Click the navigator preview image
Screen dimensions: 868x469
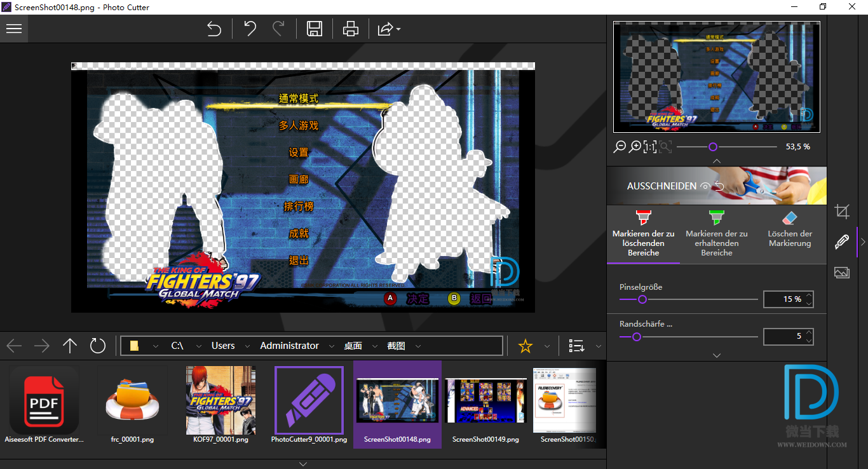(x=717, y=76)
